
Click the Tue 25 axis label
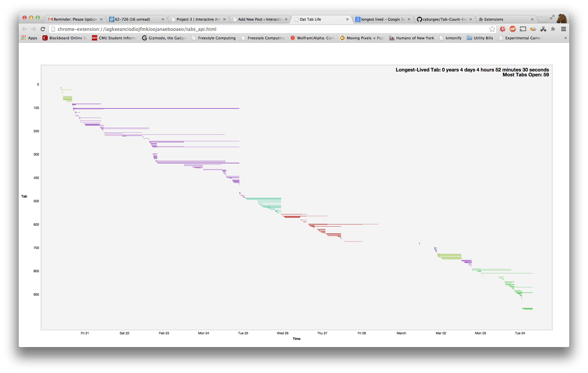point(243,333)
